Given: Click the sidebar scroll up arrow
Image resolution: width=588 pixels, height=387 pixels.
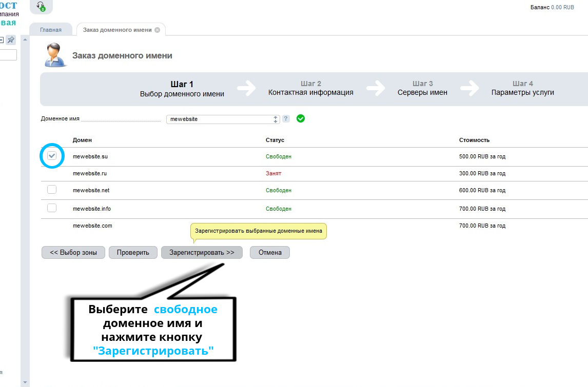Looking at the screenshot, I should point(25,39).
